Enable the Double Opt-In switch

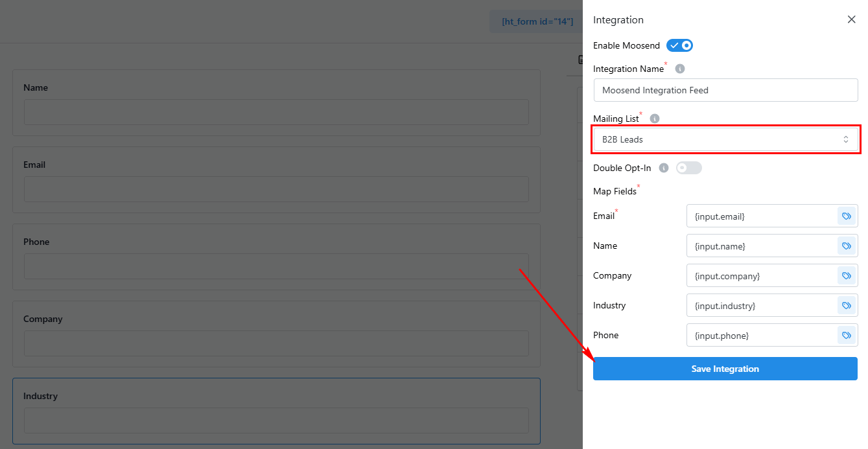(688, 168)
